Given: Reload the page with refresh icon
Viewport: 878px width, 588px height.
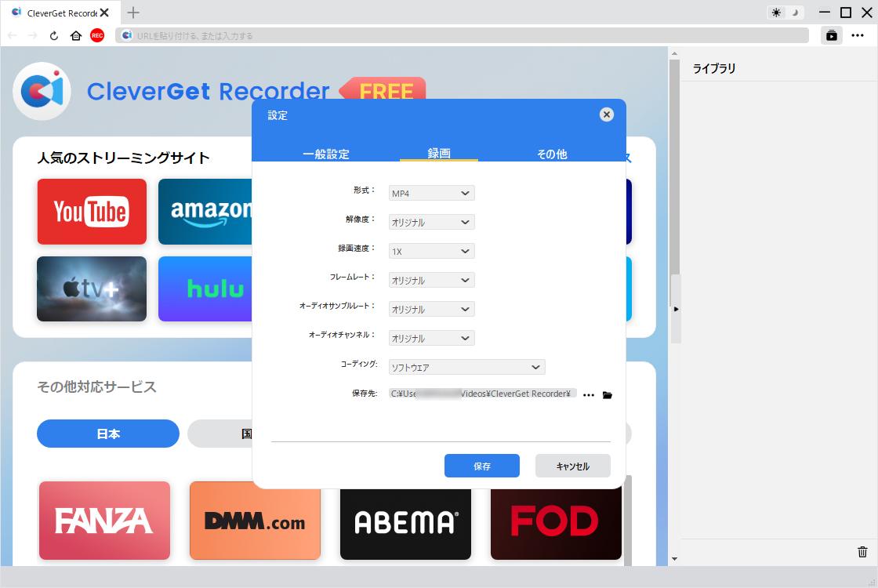Looking at the screenshot, I should click(x=54, y=35).
